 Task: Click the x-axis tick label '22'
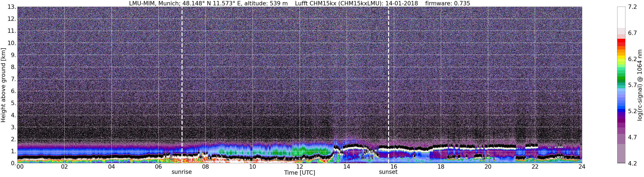pos(535,166)
